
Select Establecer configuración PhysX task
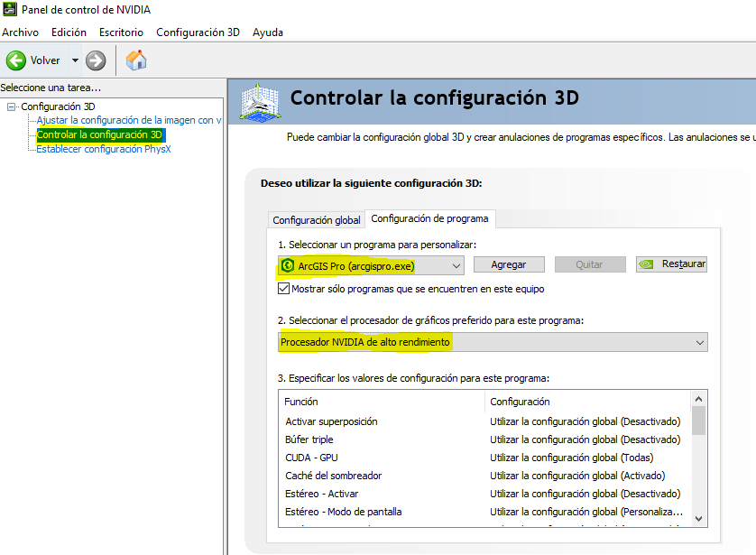(104, 149)
